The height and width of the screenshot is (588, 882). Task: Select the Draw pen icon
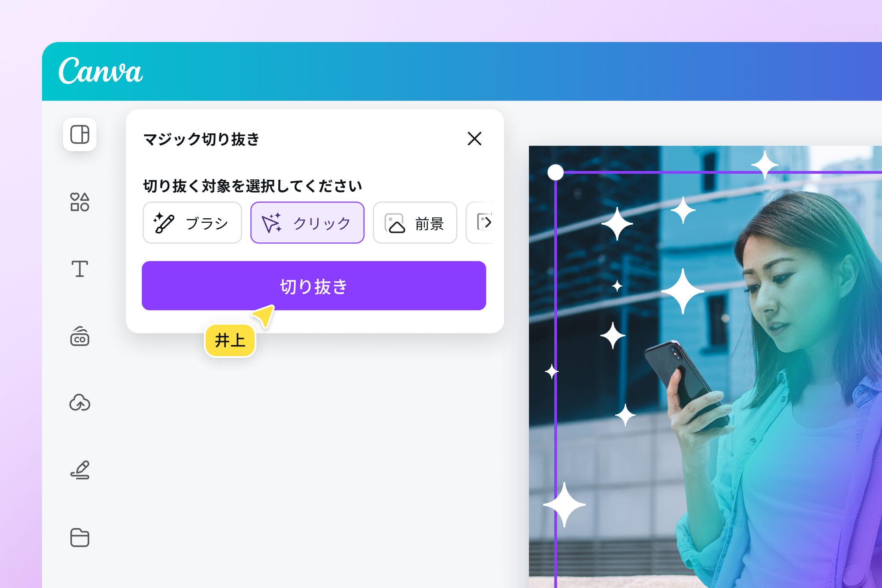80,470
